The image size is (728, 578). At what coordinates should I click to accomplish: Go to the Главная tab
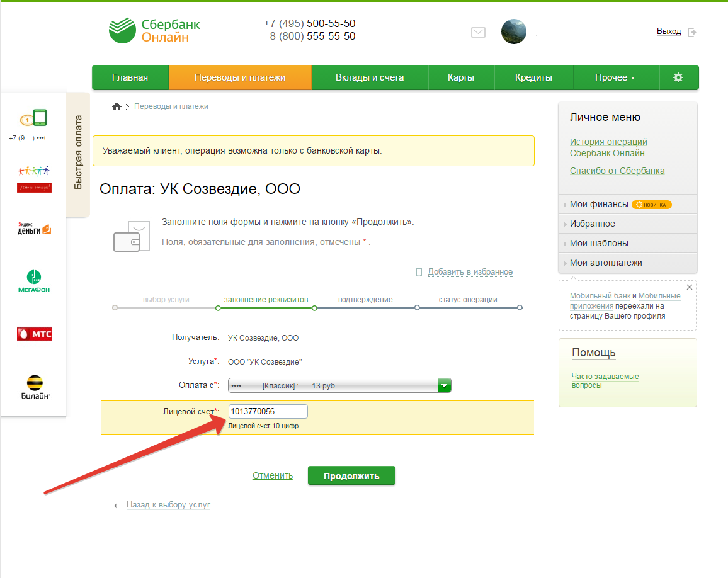130,77
